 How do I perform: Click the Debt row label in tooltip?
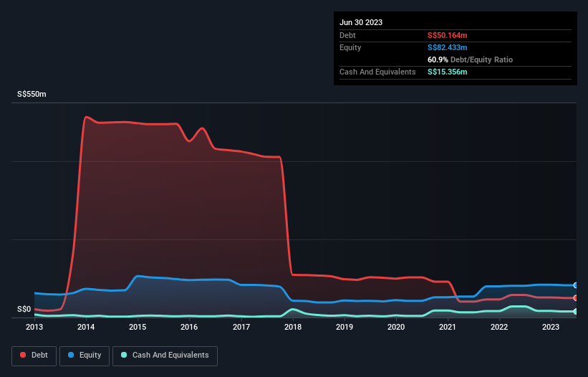click(x=347, y=35)
